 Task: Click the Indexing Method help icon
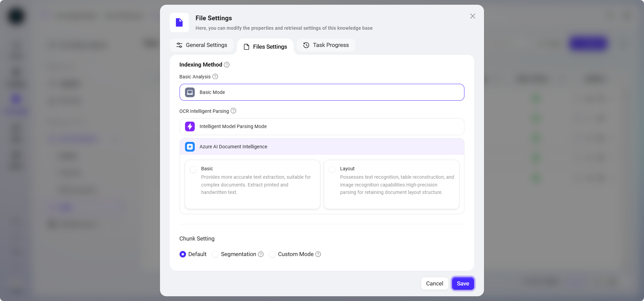(x=227, y=65)
